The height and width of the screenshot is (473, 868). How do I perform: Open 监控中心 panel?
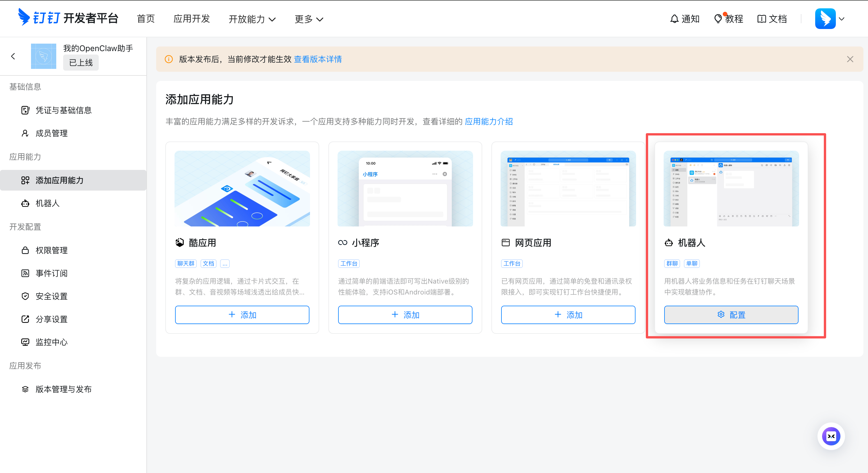[51, 342]
